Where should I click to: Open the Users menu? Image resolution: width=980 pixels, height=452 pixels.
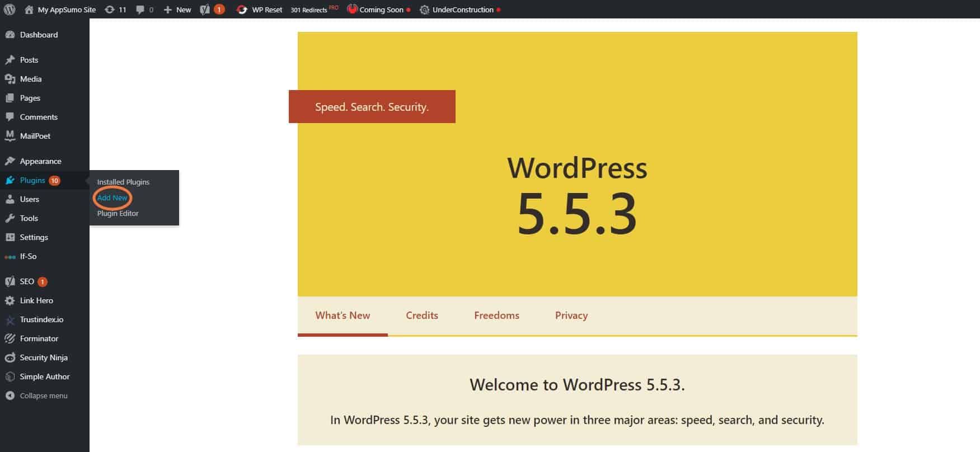tap(45, 199)
